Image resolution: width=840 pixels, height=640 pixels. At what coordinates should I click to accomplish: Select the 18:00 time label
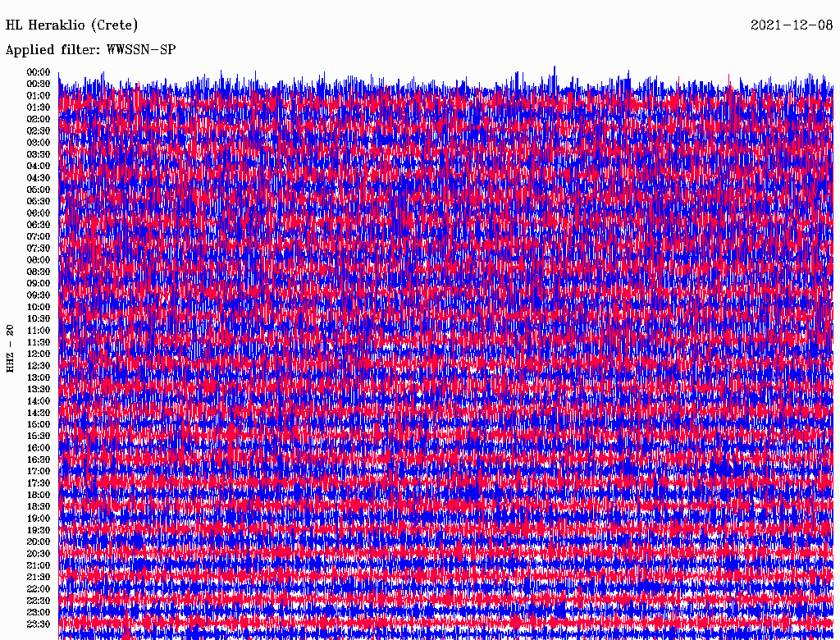(x=38, y=495)
